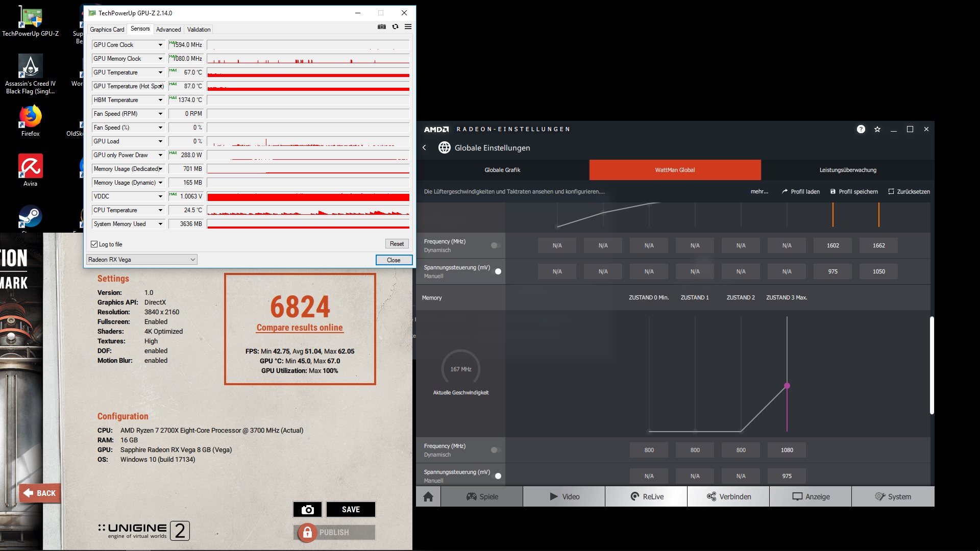Open GPU Temperature sensor dropdown
Screen dimensions: 980x551
160,72
